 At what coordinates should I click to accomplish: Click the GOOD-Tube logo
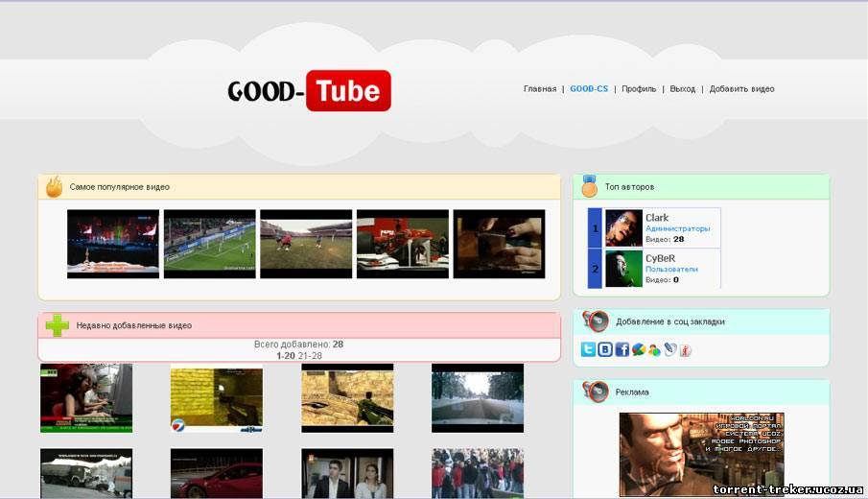309,90
